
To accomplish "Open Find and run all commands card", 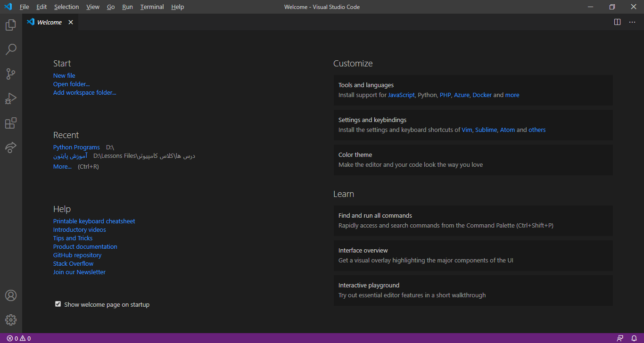I will click(473, 220).
